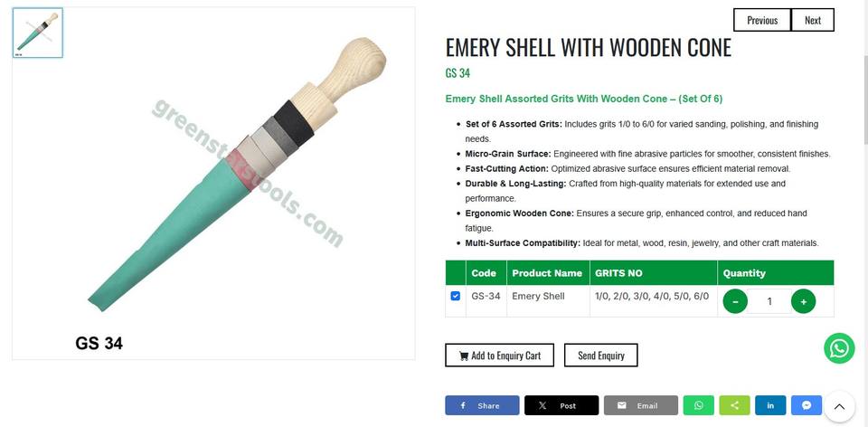Viewport: 868px width, 427px height.
Task: Uncheck the GS-34 row checkbox
Action: [x=455, y=296]
